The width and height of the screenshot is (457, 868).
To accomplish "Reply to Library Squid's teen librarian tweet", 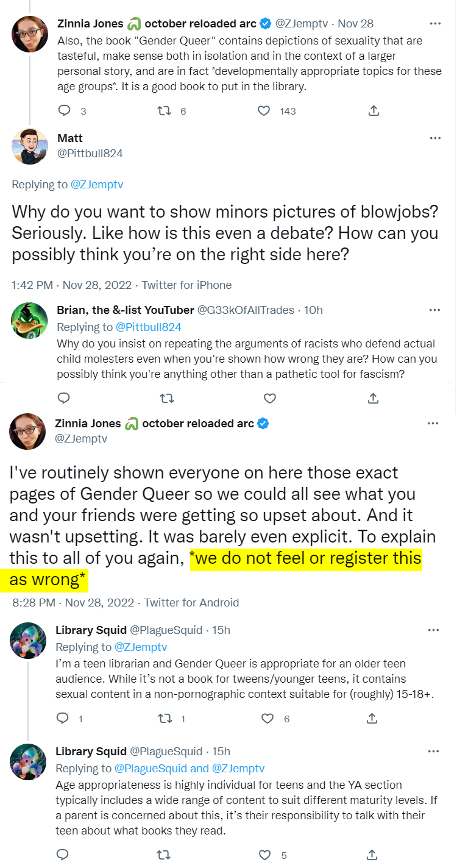I will pyautogui.click(x=63, y=719).
